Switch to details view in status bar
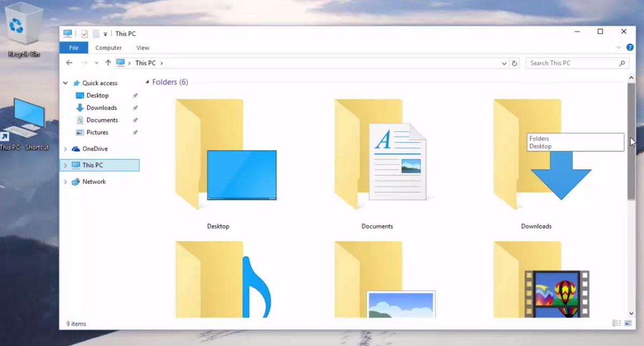This screenshot has width=644, height=346. click(x=616, y=323)
